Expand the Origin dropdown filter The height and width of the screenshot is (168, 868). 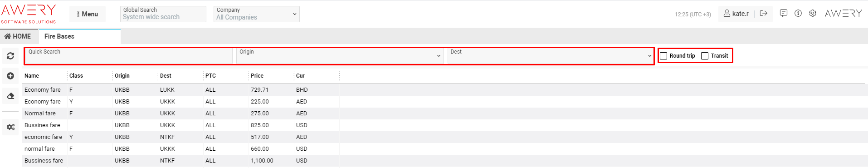340,56
